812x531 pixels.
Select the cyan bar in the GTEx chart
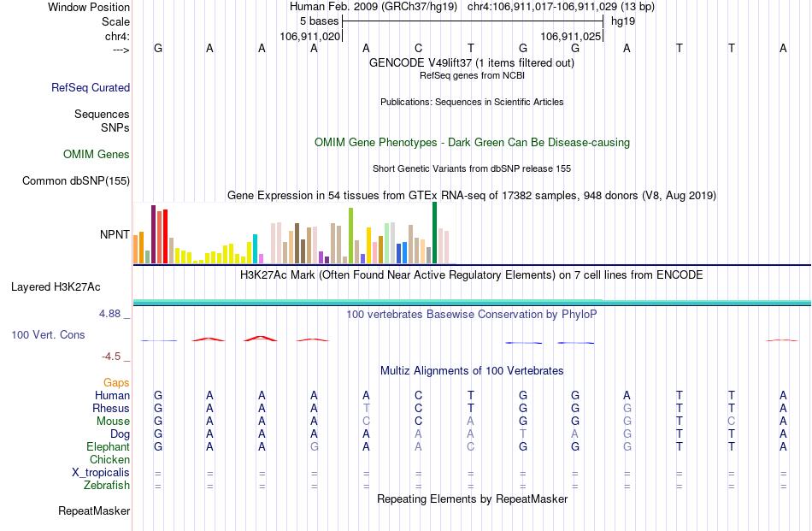click(x=255, y=249)
